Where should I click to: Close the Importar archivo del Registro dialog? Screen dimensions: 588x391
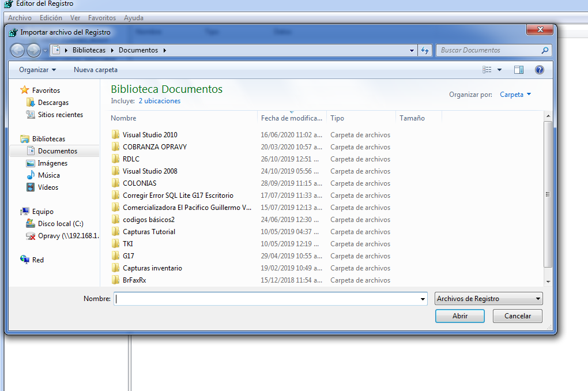pos(540,29)
